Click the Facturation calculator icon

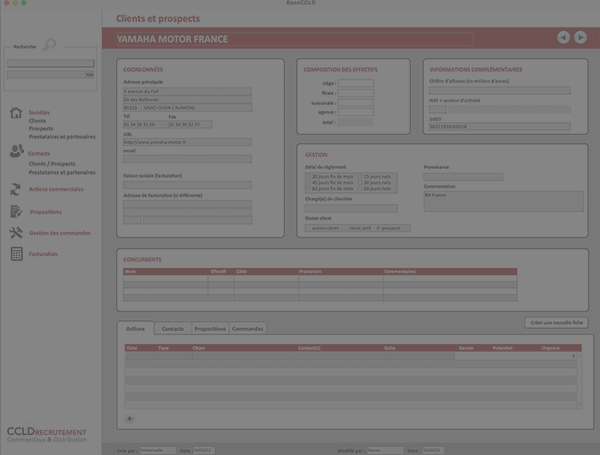16,254
